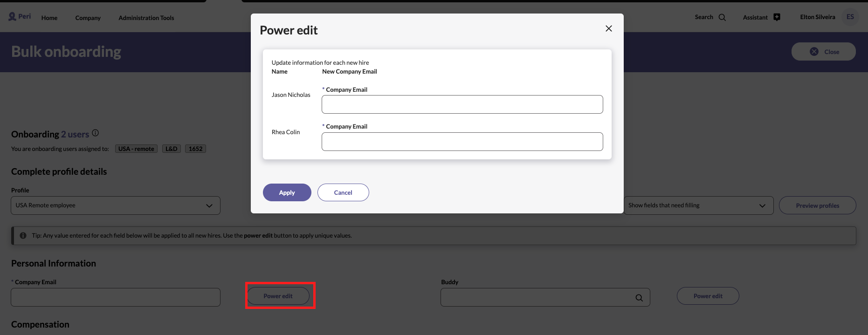Click the Buddy field search icon
The height and width of the screenshot is (335, 868).
[x=639, y=298]
